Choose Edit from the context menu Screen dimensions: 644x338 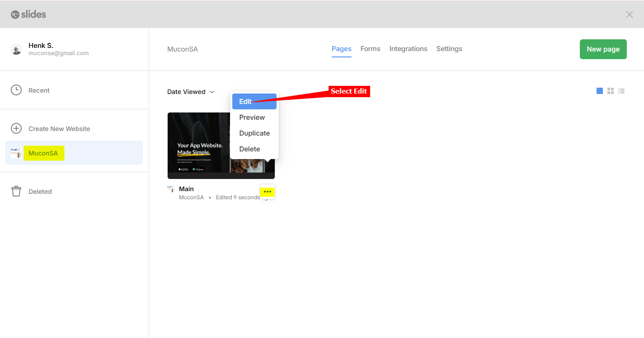tap(245, 101)
